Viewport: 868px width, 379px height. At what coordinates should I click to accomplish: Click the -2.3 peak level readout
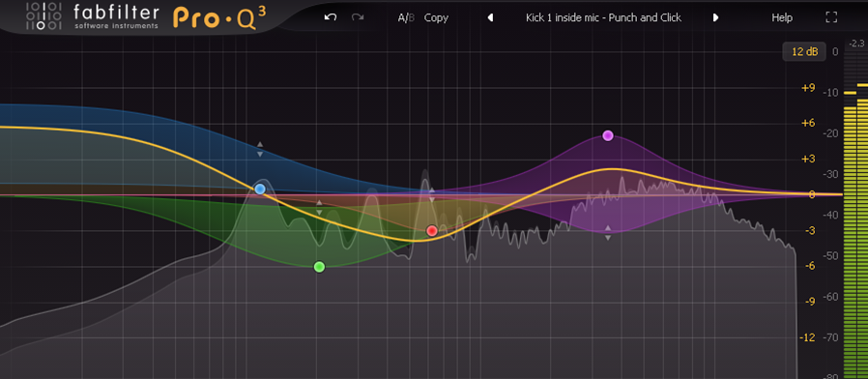pos(857,44)
